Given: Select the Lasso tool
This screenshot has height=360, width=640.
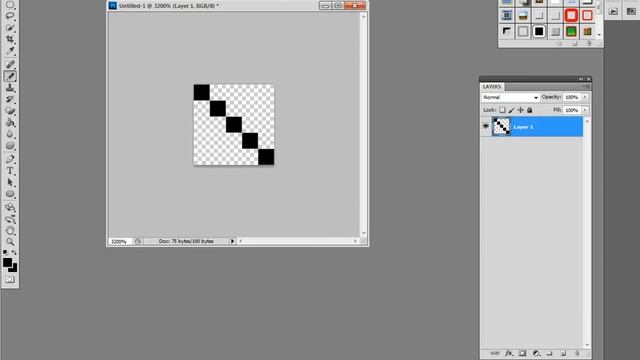Looking at the screenshot, I should coord(10,16).
